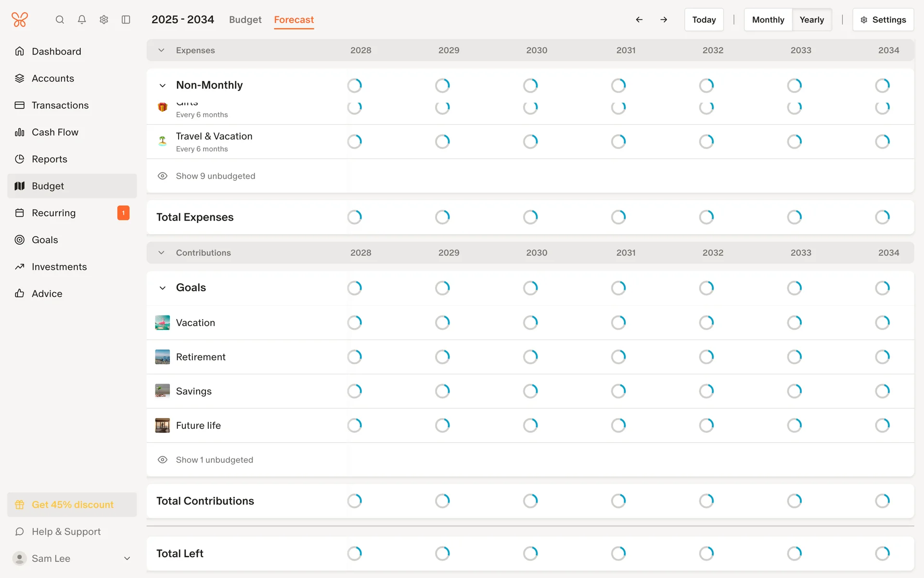The width and height of the screenshot is (924, 578).
Task: Open Cash Flow from sidebar
Action: (x=55, y=132)
